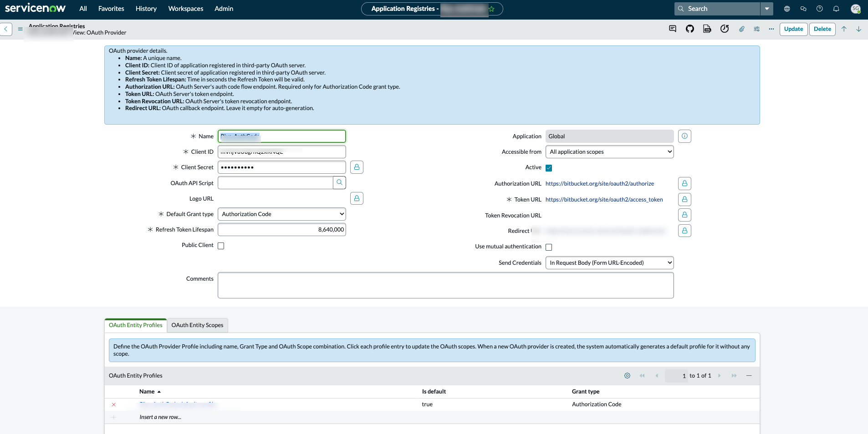Image resolution: width=868 pixels, height=434 pixels.
Task: Unlock the Token Revocation URL lock icon
Action: point(684,215)
